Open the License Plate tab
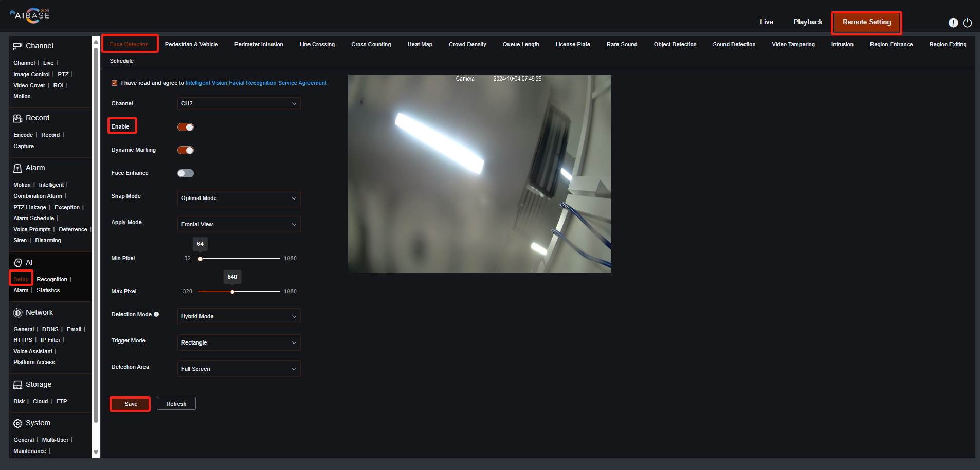This screenshot has width=980, height=470. (573, 44)
